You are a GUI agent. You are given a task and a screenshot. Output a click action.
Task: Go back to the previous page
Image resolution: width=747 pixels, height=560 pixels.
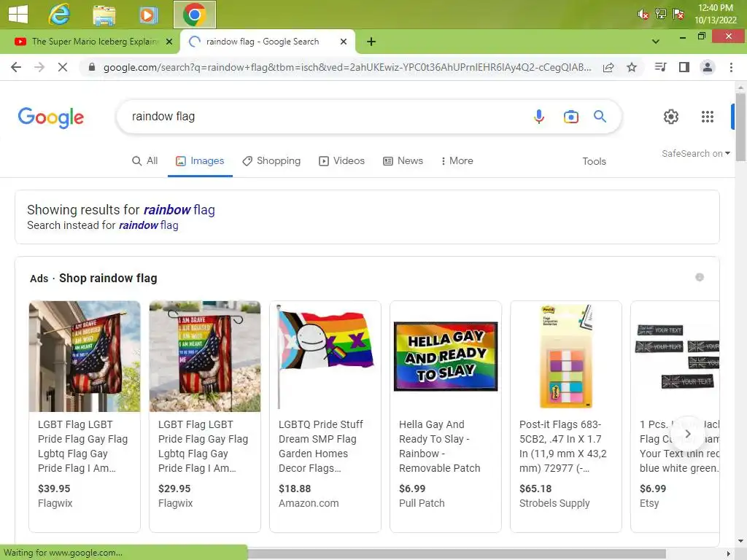point(16,67)
